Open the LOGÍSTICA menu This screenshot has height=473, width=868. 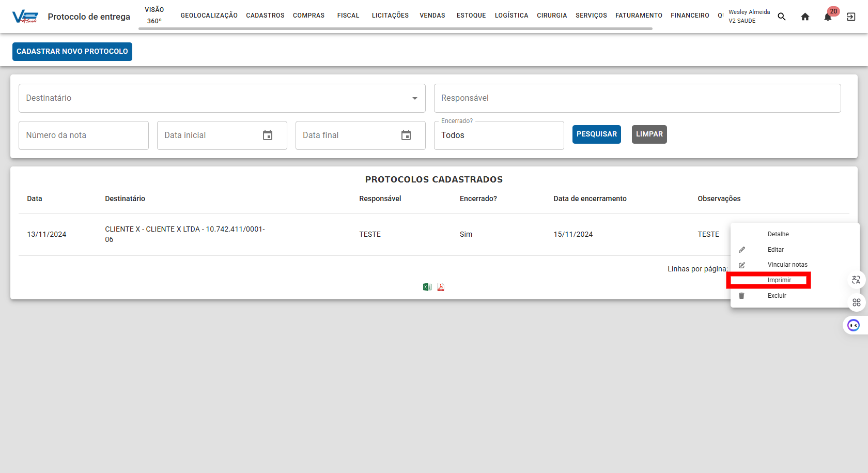(x=512, y=16)
